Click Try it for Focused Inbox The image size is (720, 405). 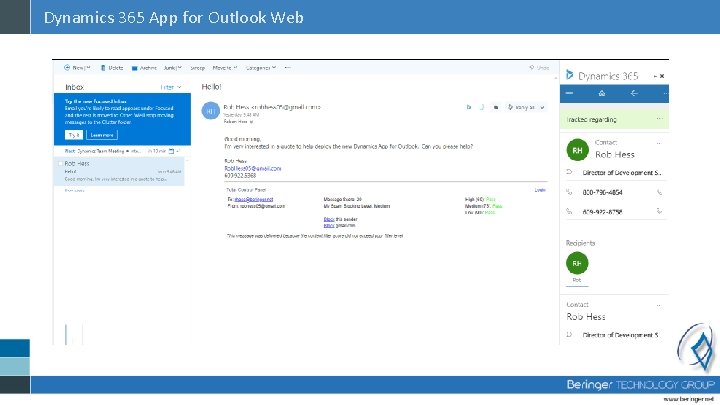(74, 135)
